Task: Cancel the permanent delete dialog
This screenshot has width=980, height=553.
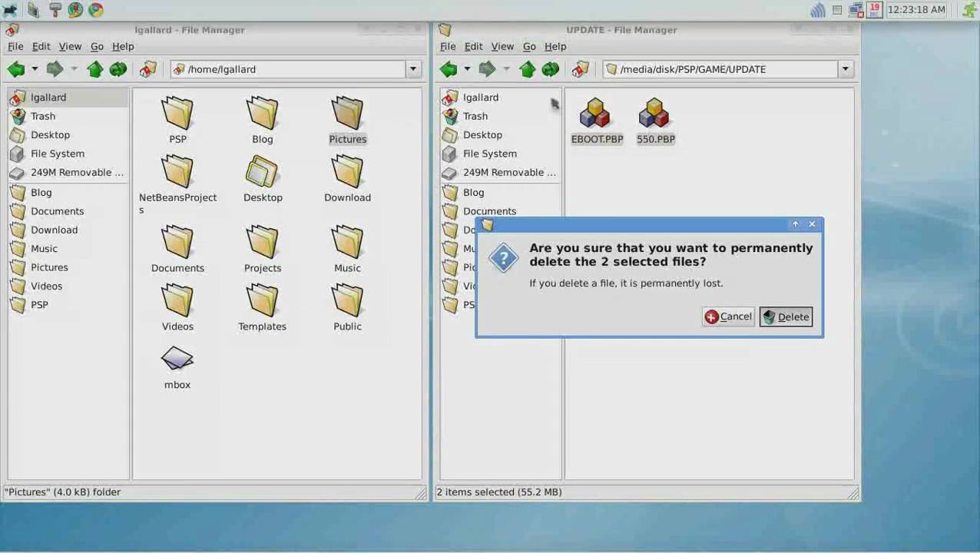Action: point(728,316)
